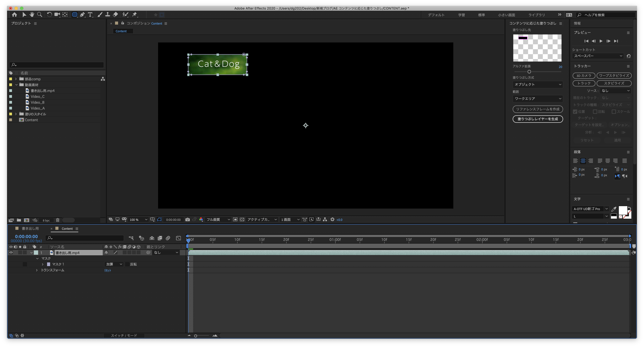The image size is (644, 347).
Task: Create a new folder in Project panel
Action: point(19,220)
